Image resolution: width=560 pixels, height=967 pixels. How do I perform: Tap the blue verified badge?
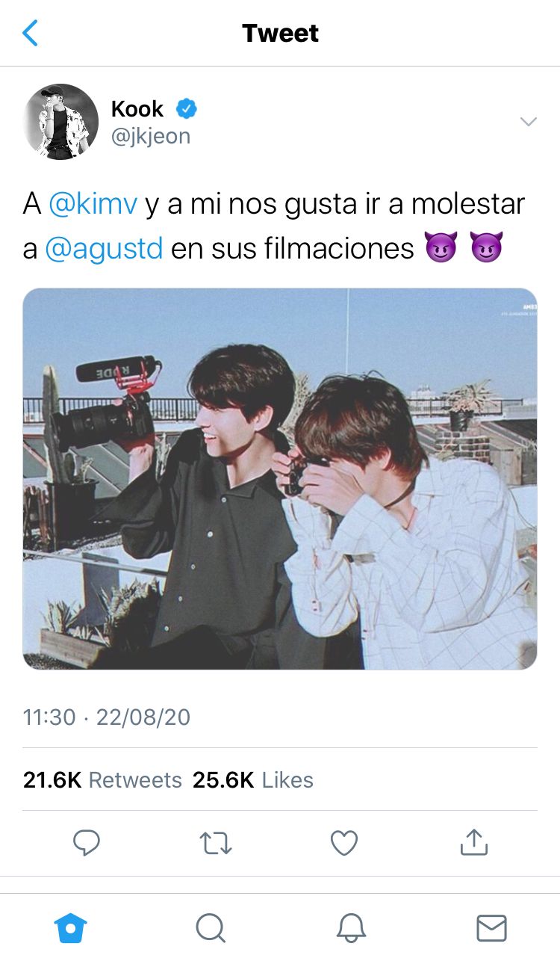click(x=186, y=109)
